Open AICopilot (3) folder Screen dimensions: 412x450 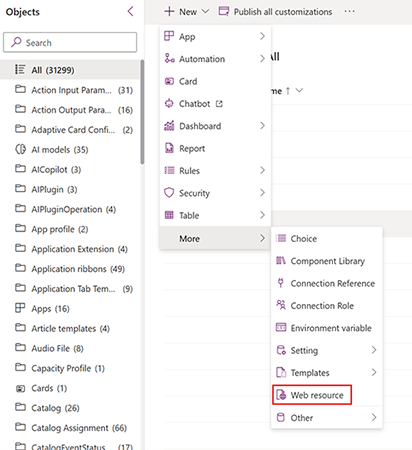point(70,169)
